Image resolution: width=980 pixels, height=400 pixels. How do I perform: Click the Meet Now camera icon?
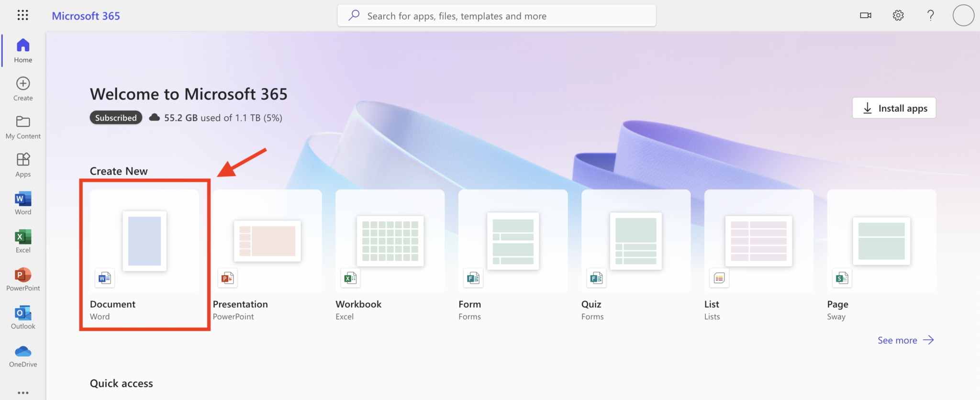click(866, 15)
